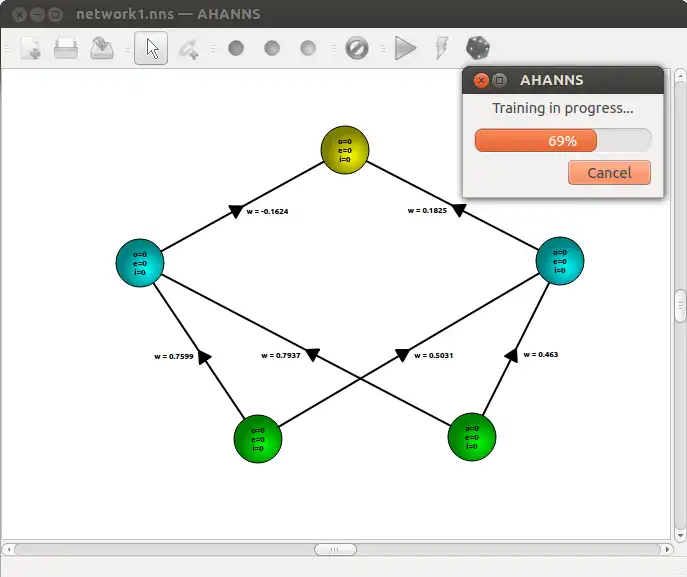This screenshot has height=577, width=687.
Task: Click the 69% training progress bar
Action: click(563, 141)
